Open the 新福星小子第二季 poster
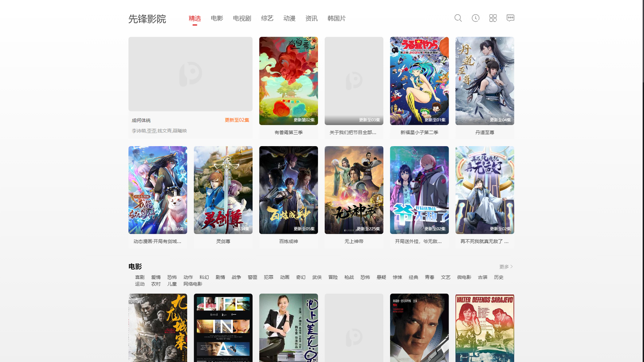The width and height of the screenshot is (644, 362). pos(419,81)
